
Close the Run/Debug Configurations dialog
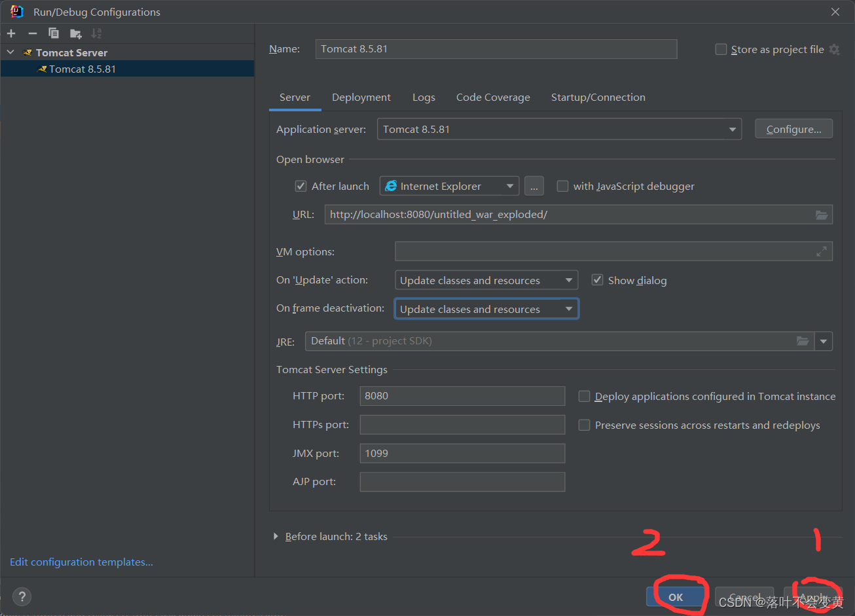(x=835, y=12)
